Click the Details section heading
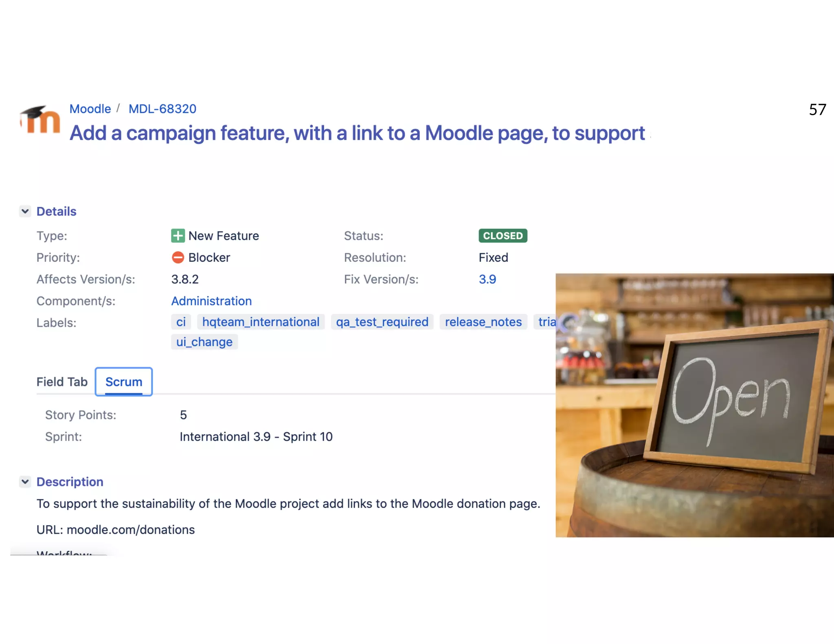Image resolution: width=834 pixels, height=644 pixels. pos(56,211)
